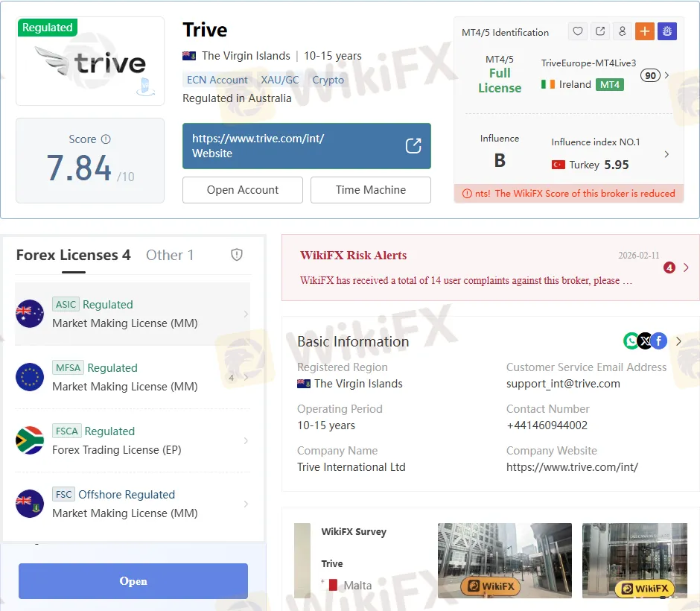Click the 2026-02-11 alert date
This screenshot has width=700, height=611.
click(638, 255)
